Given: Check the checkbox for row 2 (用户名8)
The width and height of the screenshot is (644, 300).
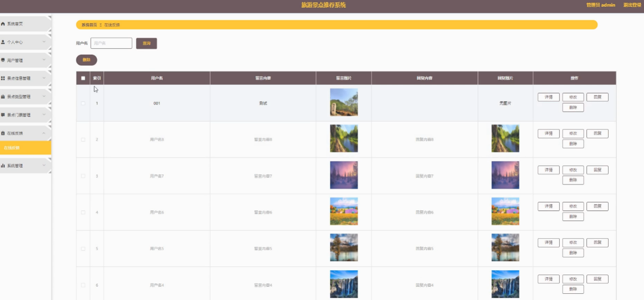Looking at the screenshot, I should pyautogui.click(x=83, y=139).
